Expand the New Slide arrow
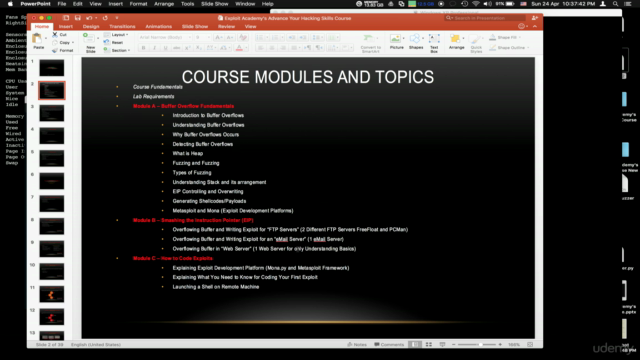This screenshot has width=640, height=360. tap(98, 39)
